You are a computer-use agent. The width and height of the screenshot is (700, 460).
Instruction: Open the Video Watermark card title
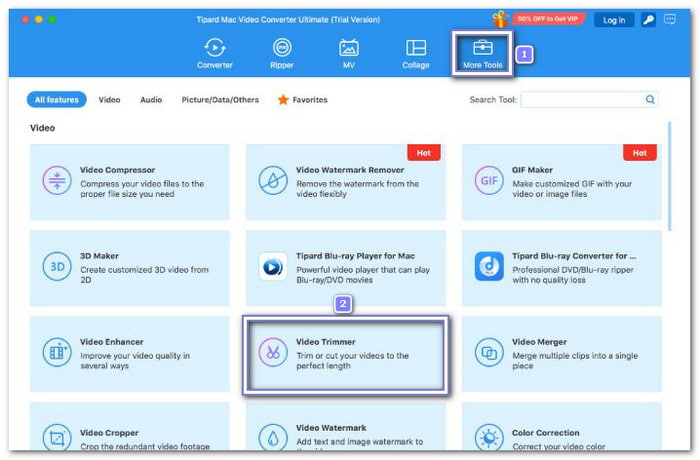coord(331,428)
